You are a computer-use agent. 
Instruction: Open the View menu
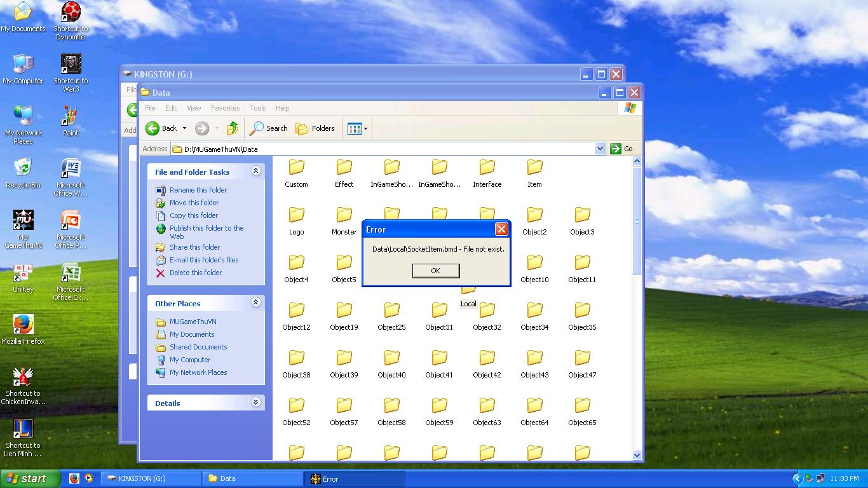coord(194,108)
